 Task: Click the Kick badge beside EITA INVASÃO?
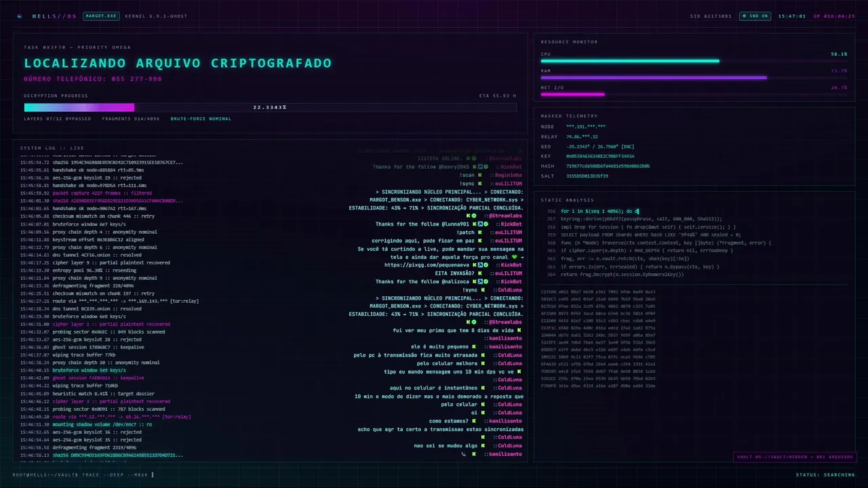[479, 273]
